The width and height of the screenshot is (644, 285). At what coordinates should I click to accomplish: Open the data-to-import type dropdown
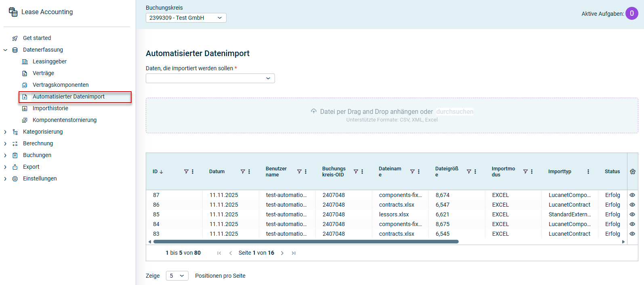coord(210,78)
